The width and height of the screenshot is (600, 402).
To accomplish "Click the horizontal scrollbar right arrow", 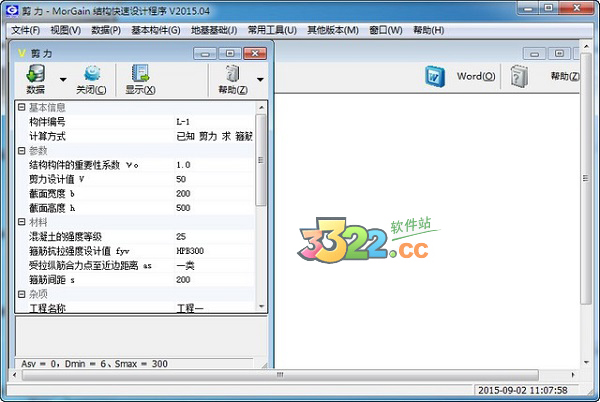I will tap(573, 375).
